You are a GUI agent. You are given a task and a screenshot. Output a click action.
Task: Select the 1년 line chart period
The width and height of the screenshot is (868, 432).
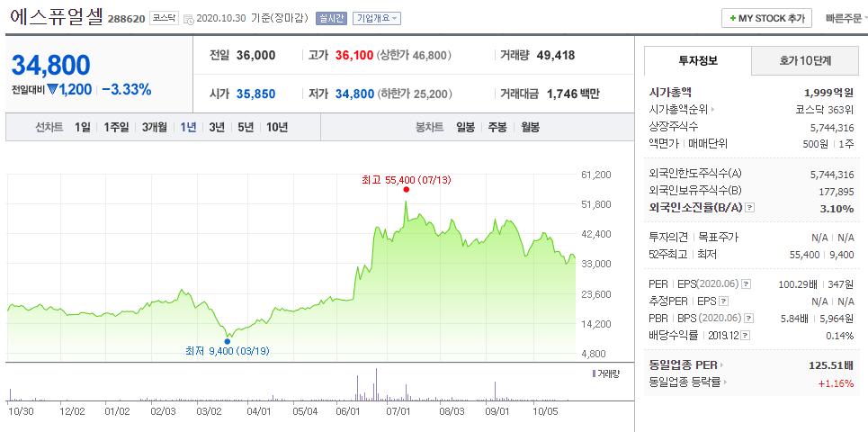188,127
